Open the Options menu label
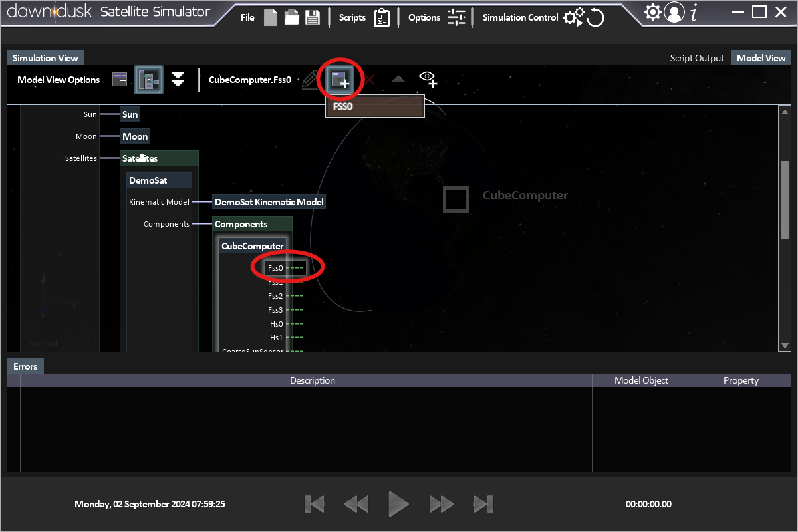This screenshot has width=798, height=532. click(x=424, y=18)
